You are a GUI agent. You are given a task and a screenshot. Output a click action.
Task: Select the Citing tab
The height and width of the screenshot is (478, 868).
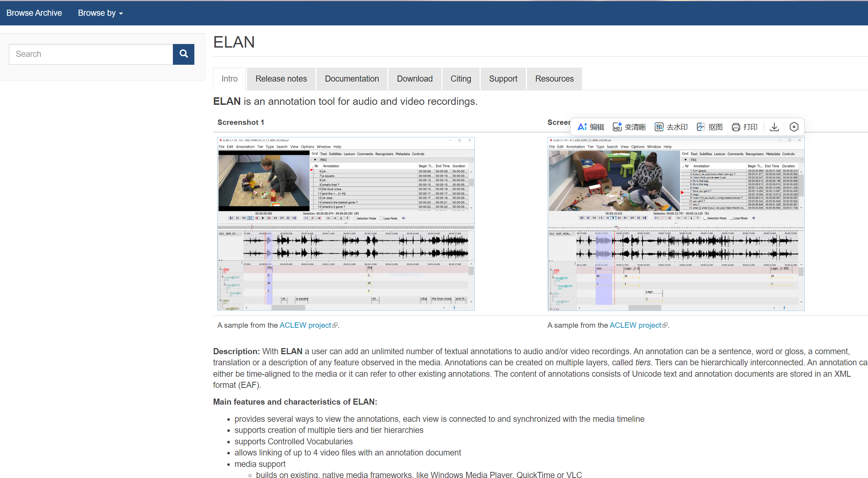click(461, 79)
